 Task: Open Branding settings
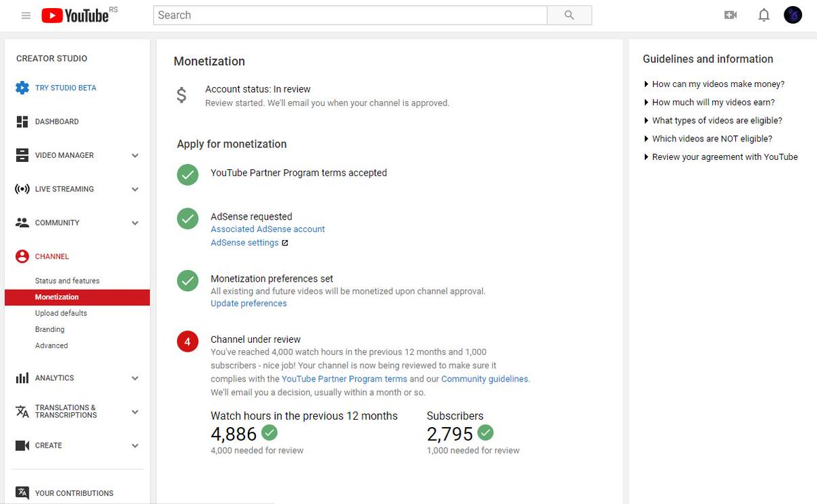coord(50,329)
